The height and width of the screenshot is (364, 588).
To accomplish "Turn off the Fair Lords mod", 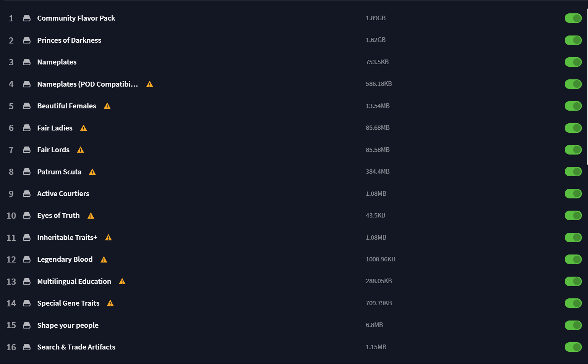I will click(573, 150).
